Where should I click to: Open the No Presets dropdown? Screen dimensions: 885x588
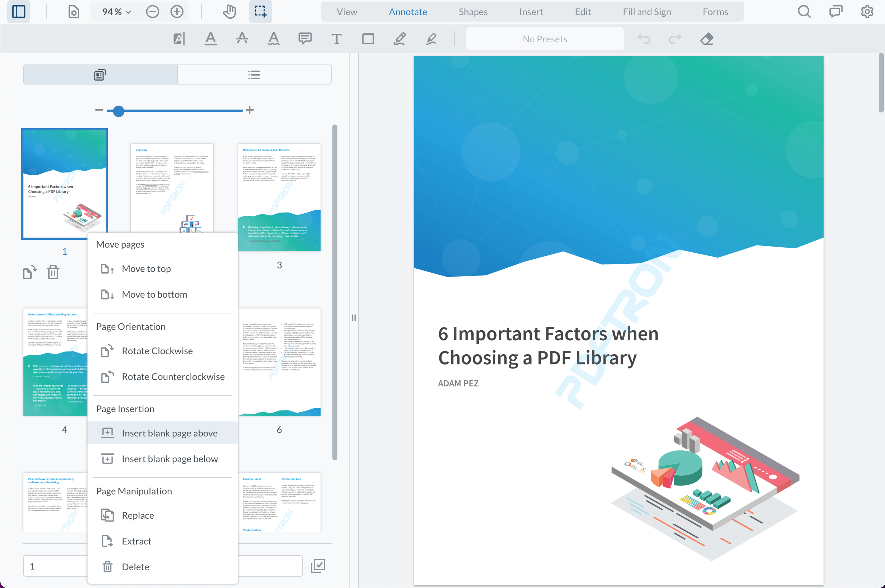pos(545,39)
